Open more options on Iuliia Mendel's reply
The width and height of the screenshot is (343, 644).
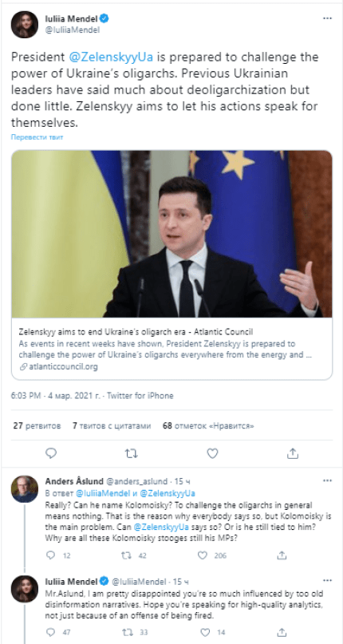point(327,580)
